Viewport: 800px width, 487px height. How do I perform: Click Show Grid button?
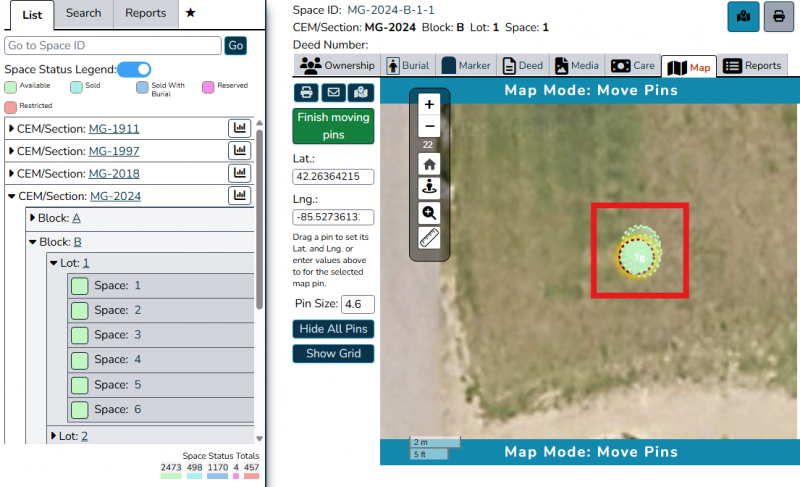coord(333,353)
